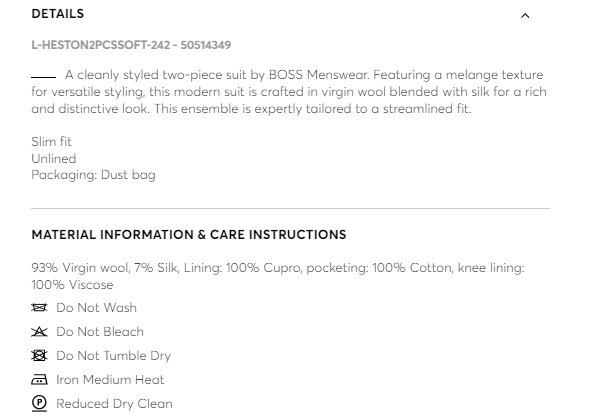Click the Do Not Bleach label
The image size is (602, 420).
[x=100, y=332]
